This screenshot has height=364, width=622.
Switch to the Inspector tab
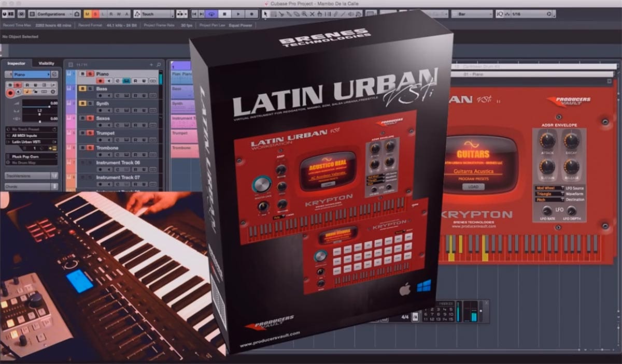(16, 63)
